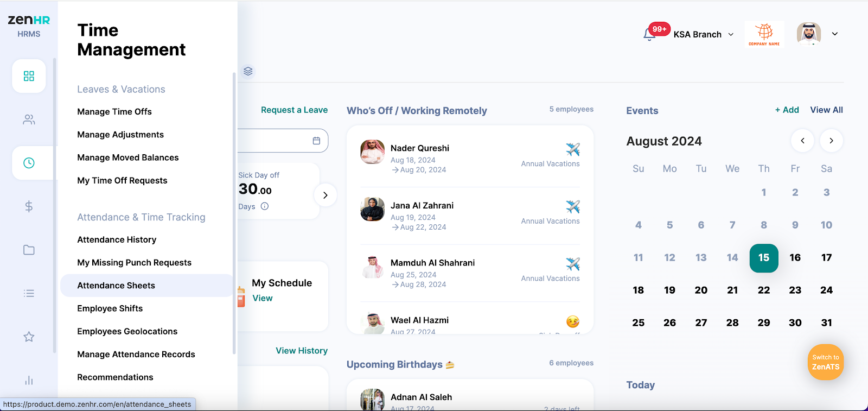The image size is (868, 411).
Task: Show next leave balance card arrow
Action: click(325, 195)
